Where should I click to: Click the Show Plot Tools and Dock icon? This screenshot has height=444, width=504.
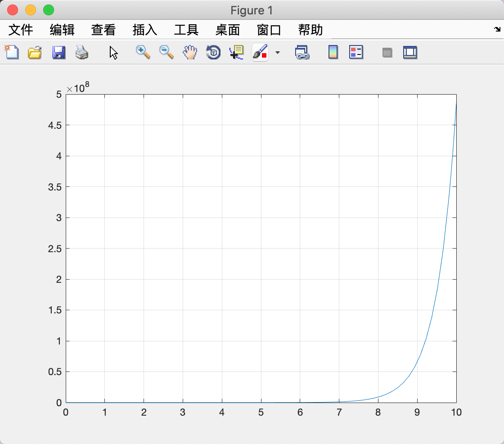point(410,52)
